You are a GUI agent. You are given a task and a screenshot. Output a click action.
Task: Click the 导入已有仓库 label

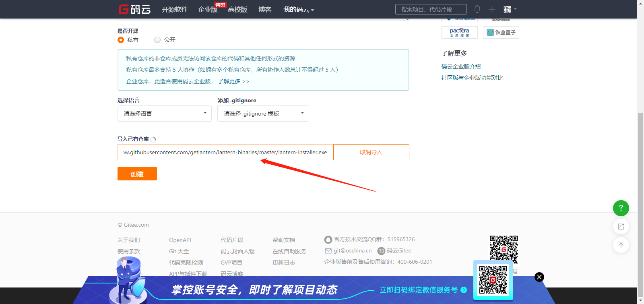click(x=133, y=139)
